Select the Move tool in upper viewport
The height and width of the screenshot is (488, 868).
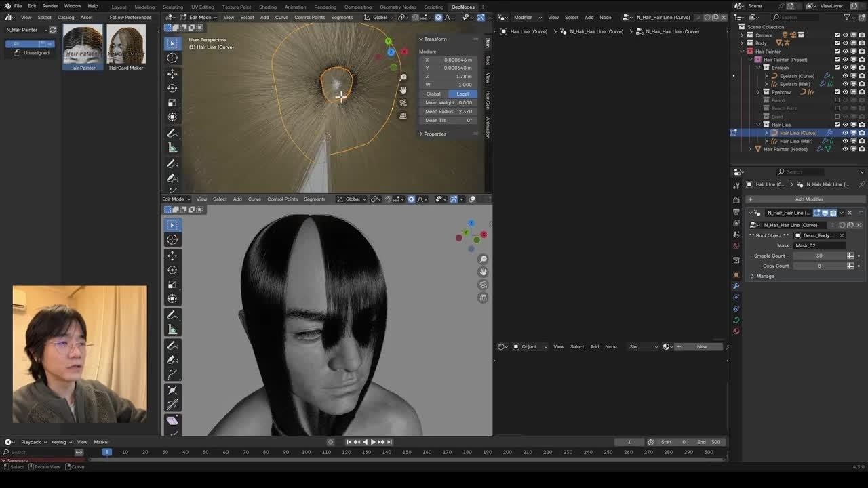click(172, 73)
